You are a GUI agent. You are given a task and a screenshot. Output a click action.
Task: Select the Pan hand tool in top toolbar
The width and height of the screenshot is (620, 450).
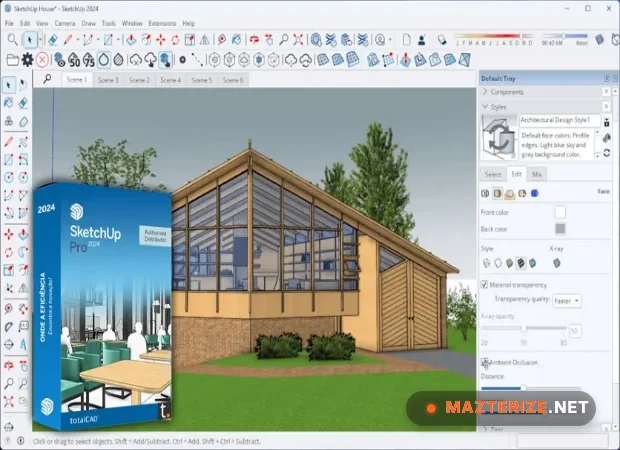coord(269,40)
